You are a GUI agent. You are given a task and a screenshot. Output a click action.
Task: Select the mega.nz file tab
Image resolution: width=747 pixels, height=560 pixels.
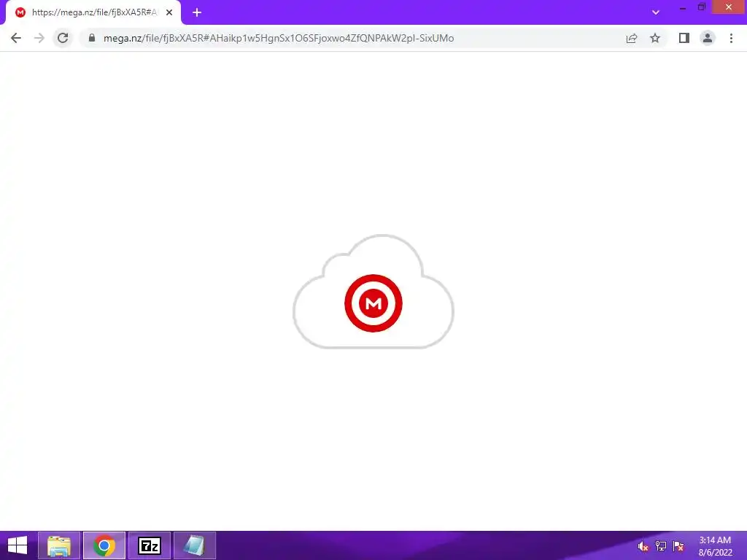93,13
